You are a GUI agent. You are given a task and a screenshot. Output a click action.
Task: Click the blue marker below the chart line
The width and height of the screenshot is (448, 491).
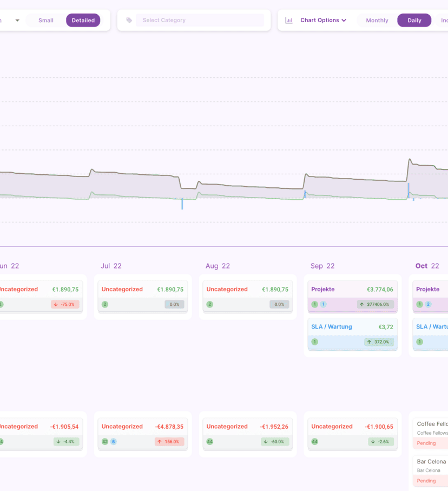pos(182,204)
